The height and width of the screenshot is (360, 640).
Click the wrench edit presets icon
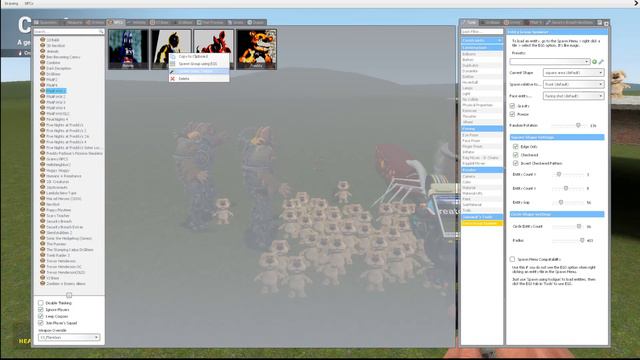601,62
